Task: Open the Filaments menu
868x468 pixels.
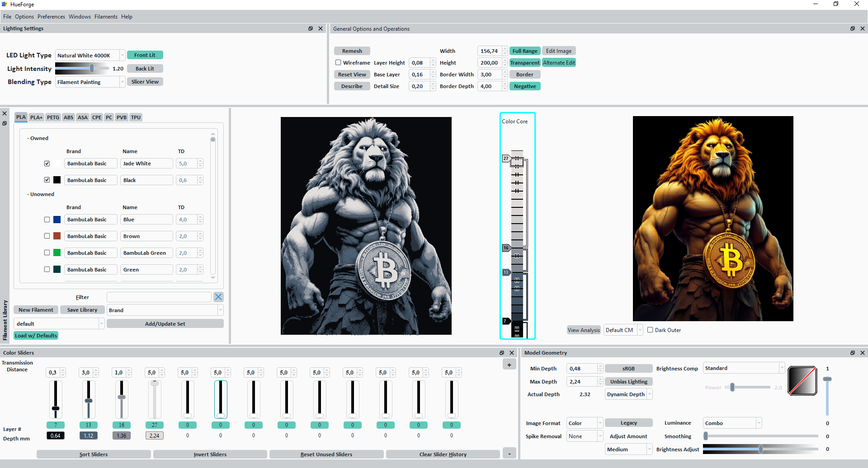Action: pyautogui.click(x=106, y=17)
